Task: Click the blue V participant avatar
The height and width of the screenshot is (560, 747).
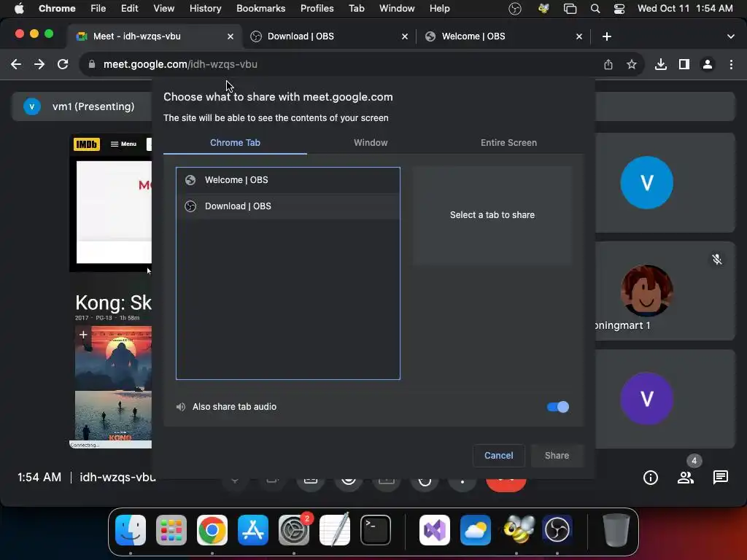Action: tap(646, 182)
